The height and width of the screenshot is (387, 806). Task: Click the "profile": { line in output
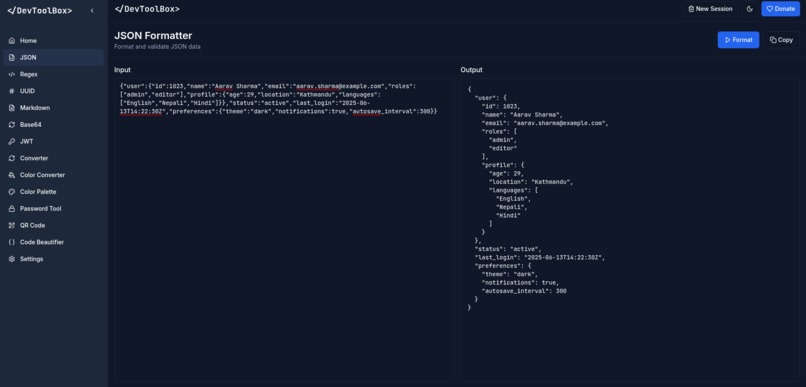tap(503, 165)
